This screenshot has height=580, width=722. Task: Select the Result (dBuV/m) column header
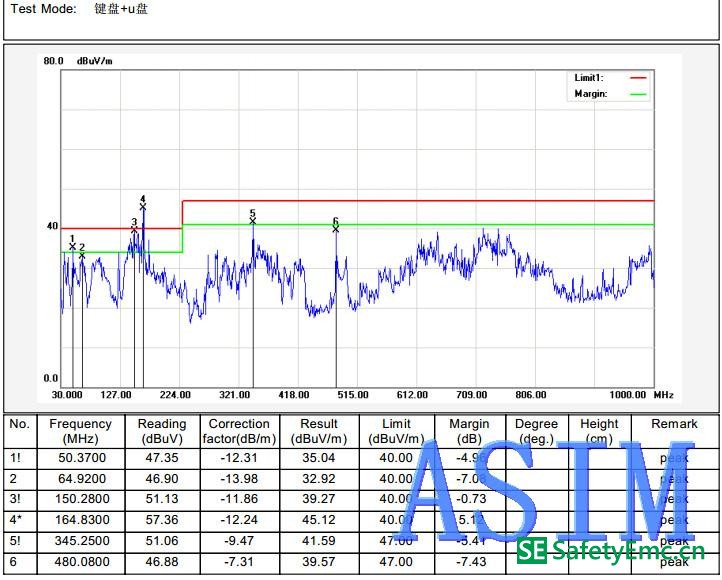[x=319, y=431]
